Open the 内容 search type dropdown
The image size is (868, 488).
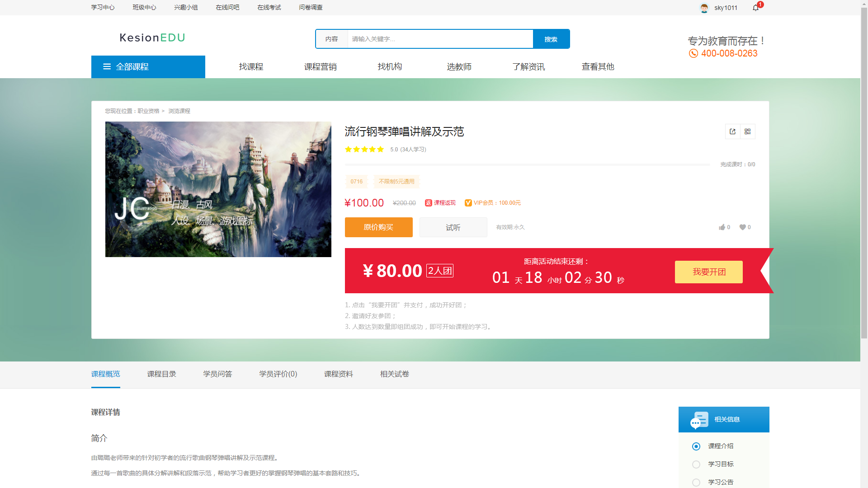[332, 39]
